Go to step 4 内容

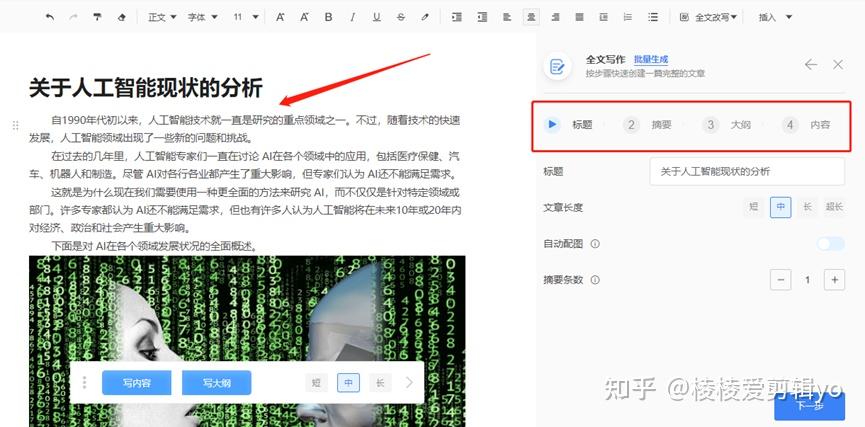tap(806, 125)
